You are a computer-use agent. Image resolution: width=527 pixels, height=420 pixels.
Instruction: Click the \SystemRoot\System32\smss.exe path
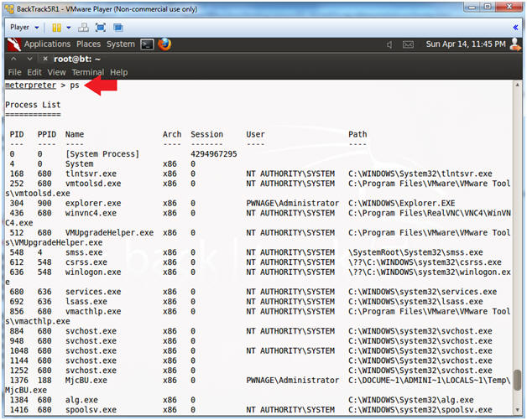415,252
